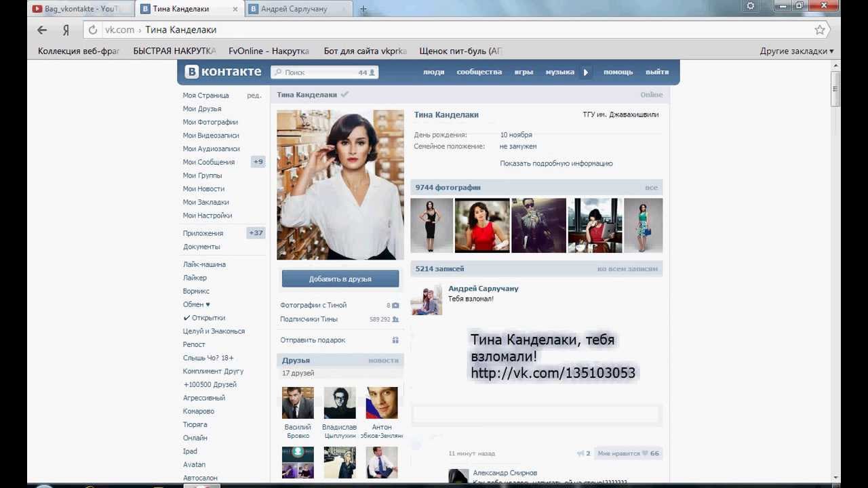Bookmark page with the star icon
868x488 pixels.
coord(820,30)
